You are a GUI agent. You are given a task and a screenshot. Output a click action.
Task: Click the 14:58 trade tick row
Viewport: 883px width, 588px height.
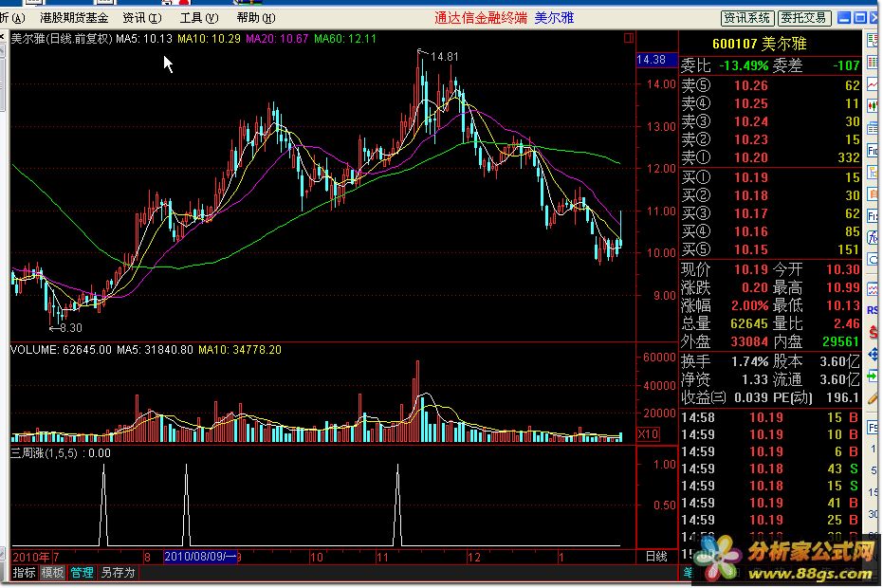pyautogui.click(x=770, y=418)
